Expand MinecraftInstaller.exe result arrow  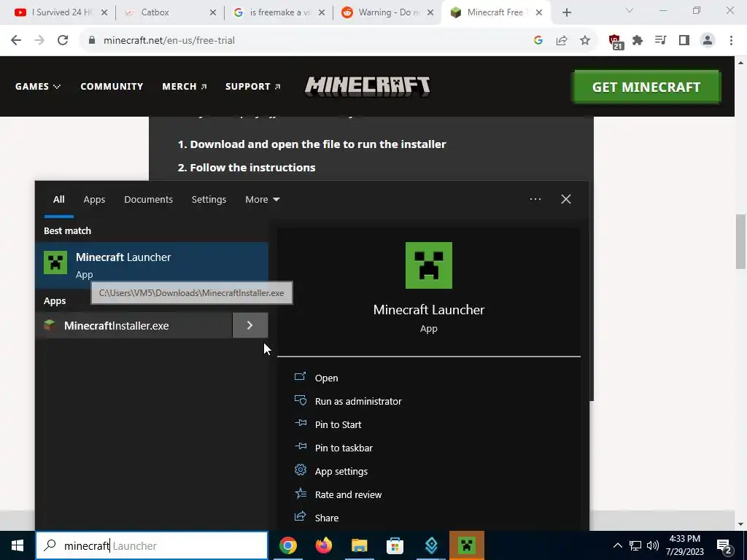(250, 326)
